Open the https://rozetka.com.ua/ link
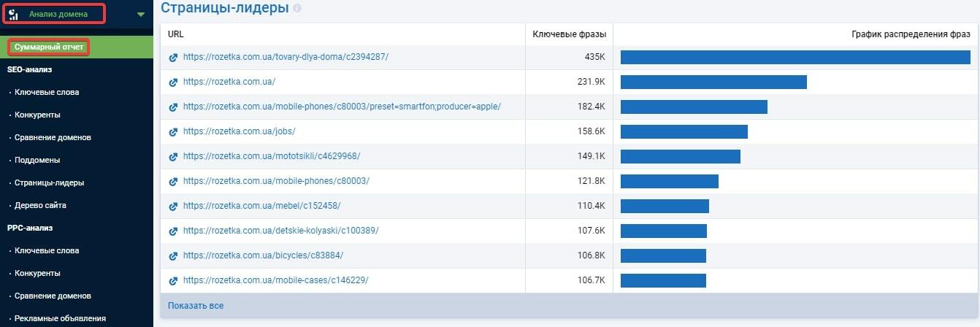 click(x=229, y=82)
